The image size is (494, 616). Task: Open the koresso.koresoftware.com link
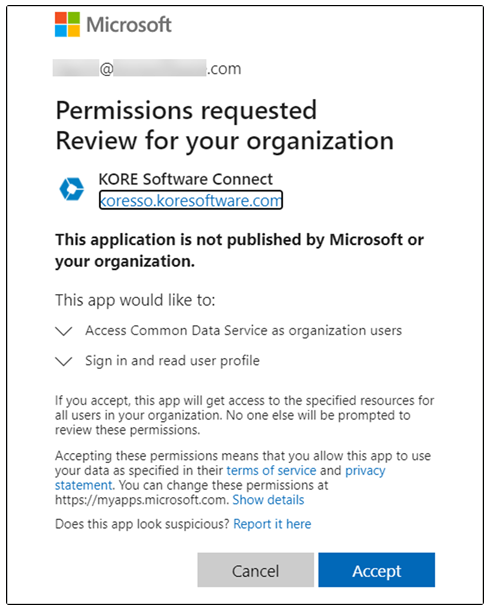click(x=191, y=200)
